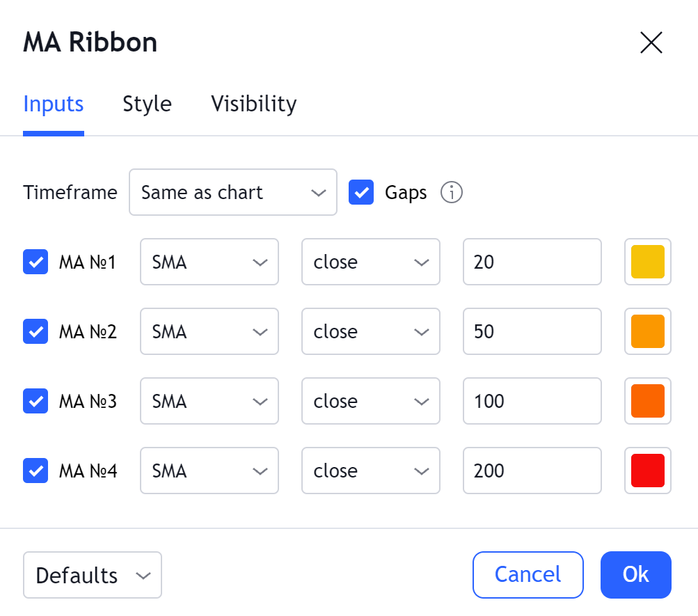698x616 pixels.
Task: Uncheck the Gaps checkbox
Action: pos(361,192)
